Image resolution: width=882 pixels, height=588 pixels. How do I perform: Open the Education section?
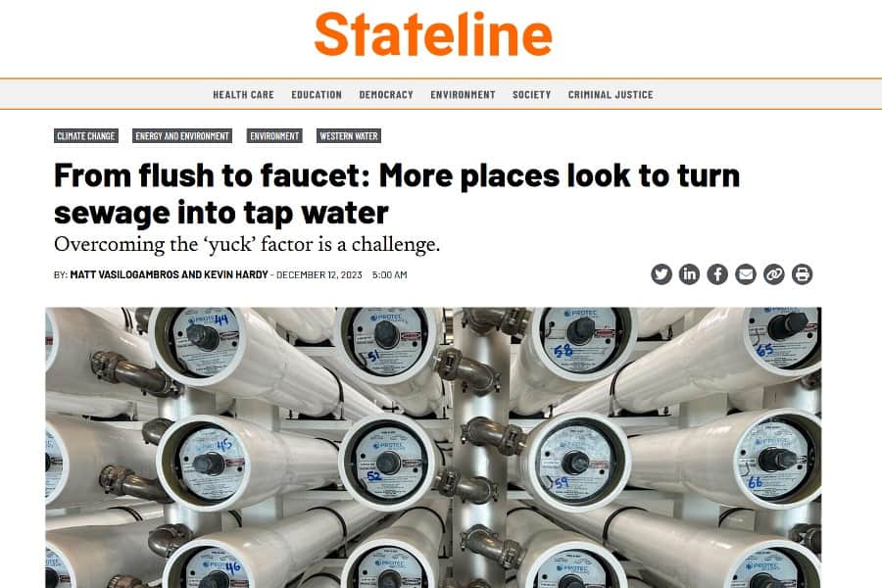pos(317,94)
